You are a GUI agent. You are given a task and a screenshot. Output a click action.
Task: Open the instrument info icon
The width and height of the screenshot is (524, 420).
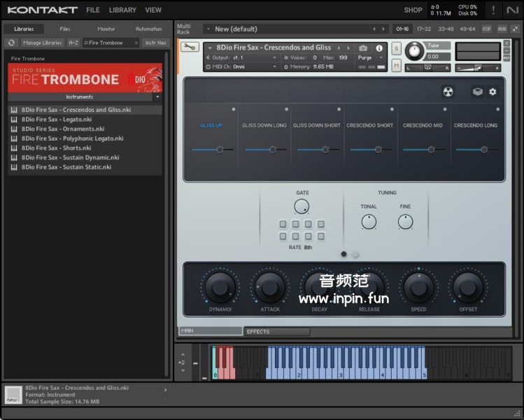click(x=380, y=48)
